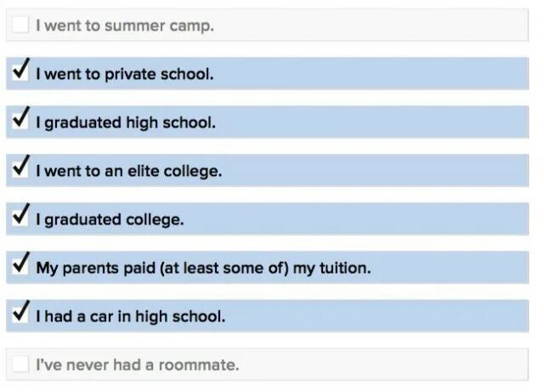Viewport: 544px width, 392px height.
Task: Click the 'I had a car in high school.' text
Action: [x=130, y=316]
